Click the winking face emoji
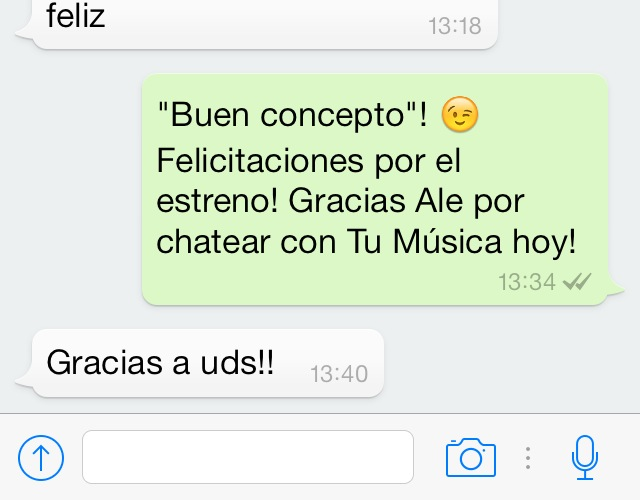 pos(460,114)
